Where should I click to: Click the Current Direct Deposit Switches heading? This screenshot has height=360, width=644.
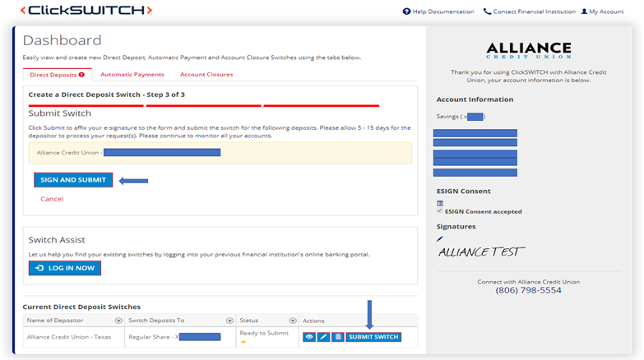[81, 307]
